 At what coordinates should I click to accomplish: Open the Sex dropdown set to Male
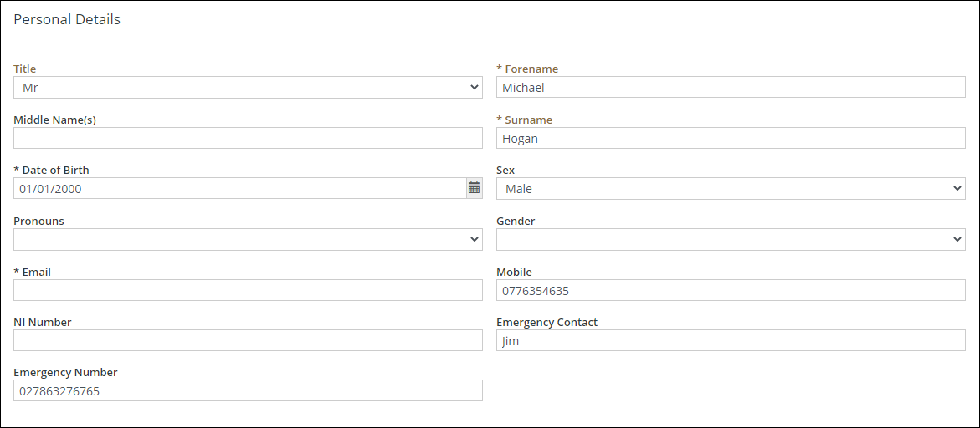(x=731, y=189)
